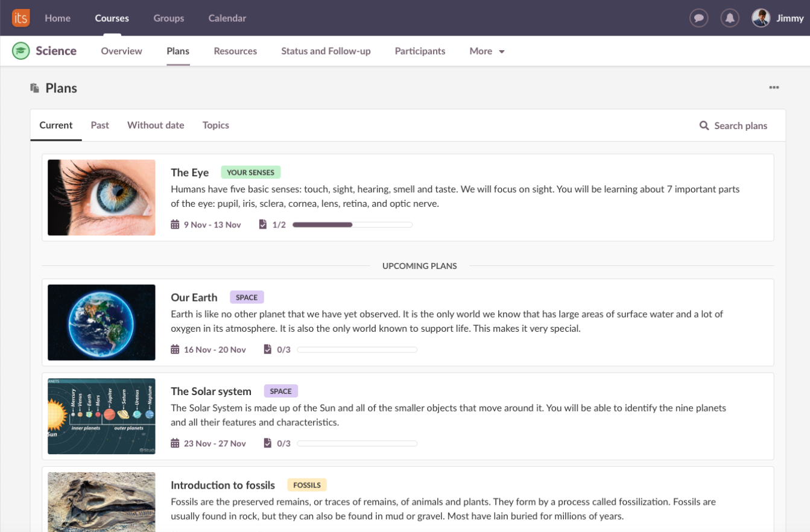Go to Calendar in top navigation
The width and height of the screenshot is (810, 532).
(x=227, y=18)
